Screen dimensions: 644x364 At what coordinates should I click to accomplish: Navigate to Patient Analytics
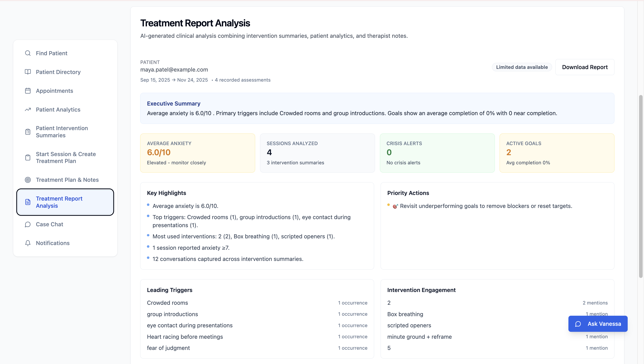tap(65, 110)
